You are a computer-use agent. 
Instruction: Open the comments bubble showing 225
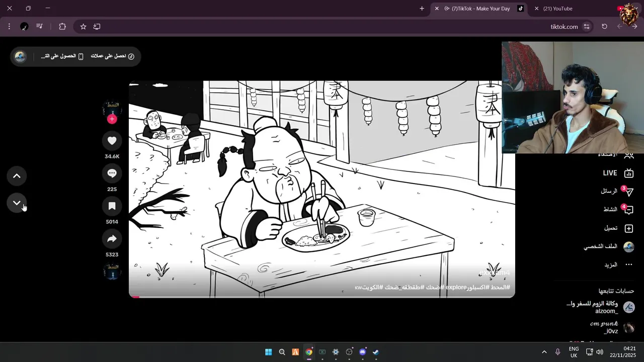pyautogui.click(x=112, y=173)
